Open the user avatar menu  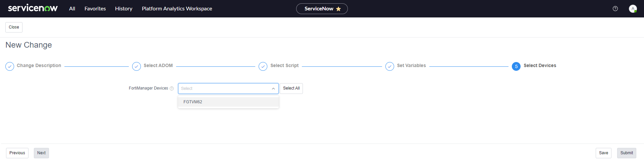point(633,9)
